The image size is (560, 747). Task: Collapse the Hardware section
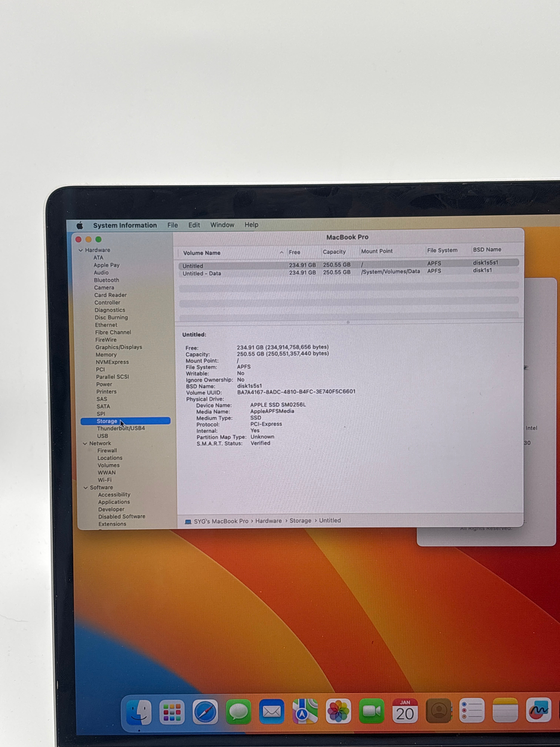[x=81, y=250]
